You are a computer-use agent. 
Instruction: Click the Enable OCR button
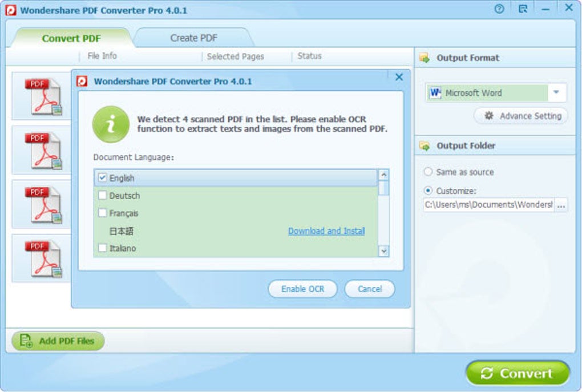click(x=302, y=289)
